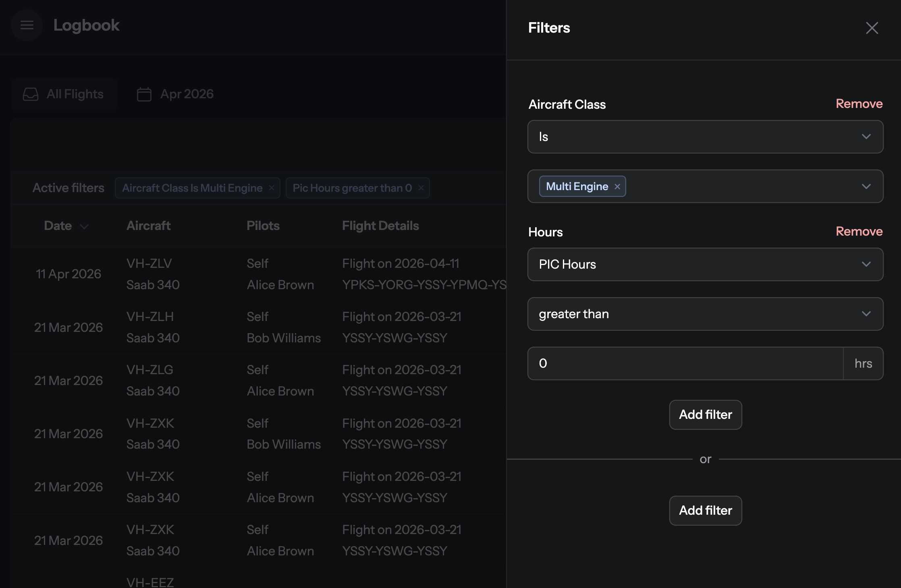Open the PIC Hours type dropdown

tap(705, 264)
